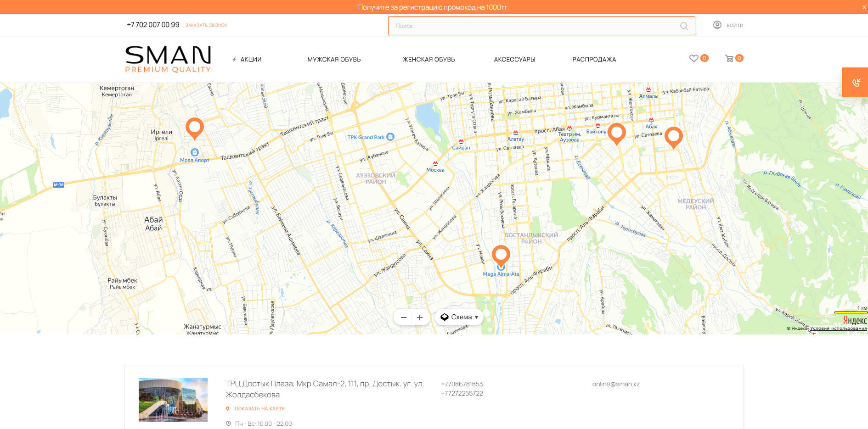Click the Кемертоган map label
The width and height of the screenshot is (868, 429).
point(117,91)
